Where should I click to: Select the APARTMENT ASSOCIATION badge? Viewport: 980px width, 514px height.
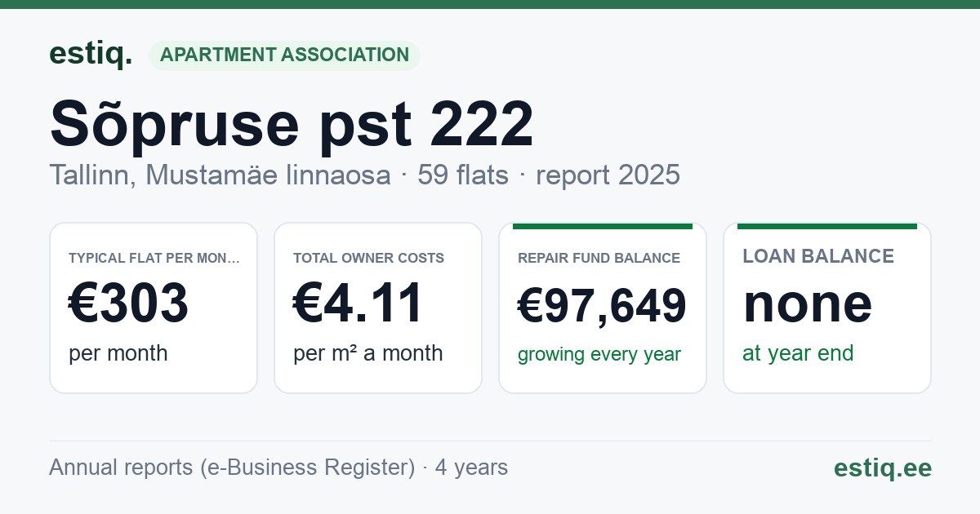(x=284, y=55)
